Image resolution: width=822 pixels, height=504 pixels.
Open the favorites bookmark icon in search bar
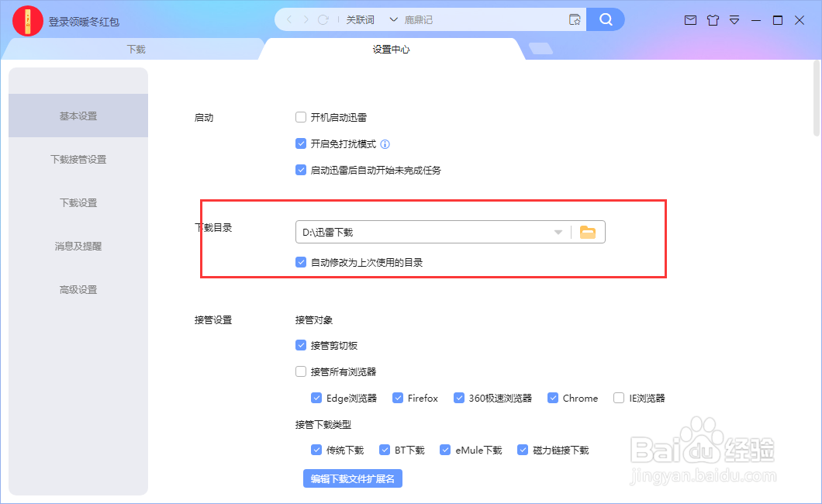click(575, 20)
